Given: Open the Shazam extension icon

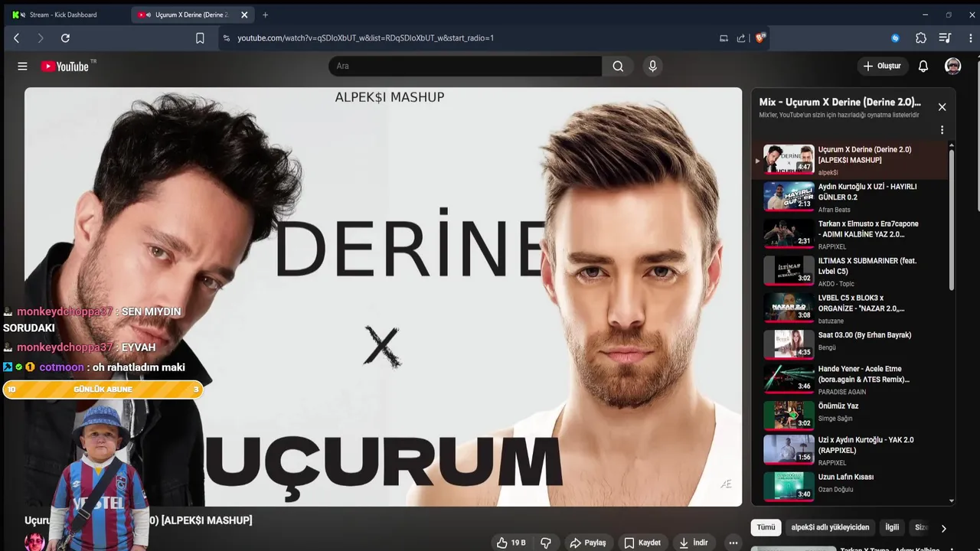Looking at the screenshot, I should [x=895, y=37].
